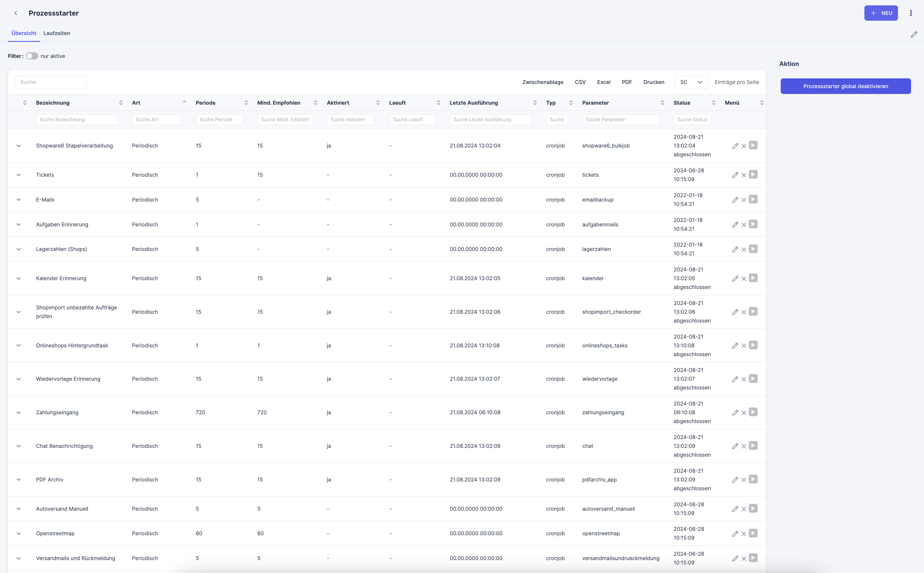Screen dimensions: 924x573
Task: Open the entries per page dropdown
Action: (x=691, y=82)
